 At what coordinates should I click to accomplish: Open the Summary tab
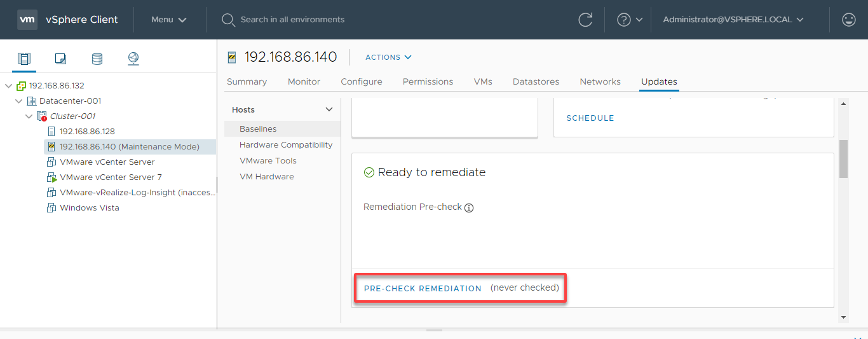(x=247, y=81)
